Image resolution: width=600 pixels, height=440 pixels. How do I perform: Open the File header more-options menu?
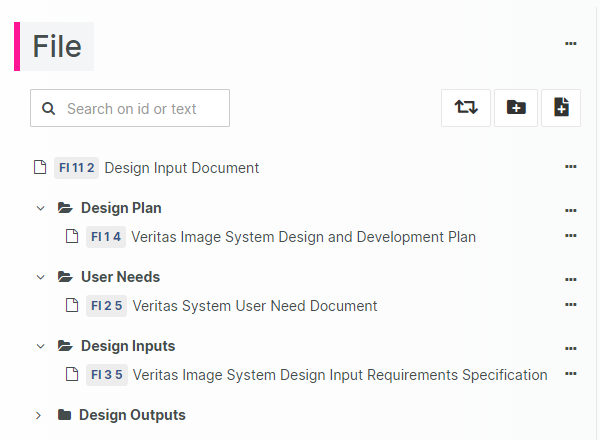pos(571,44)
